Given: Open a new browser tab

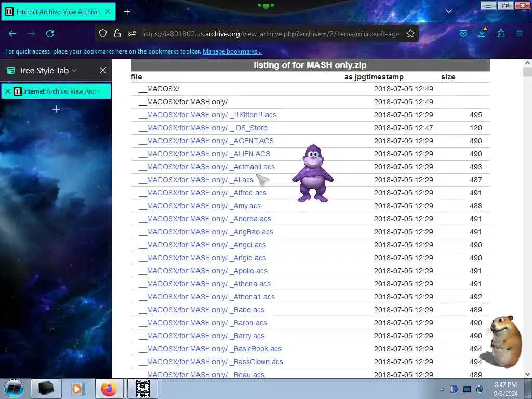Looking at the screenshot, I should tap(127, 12).
